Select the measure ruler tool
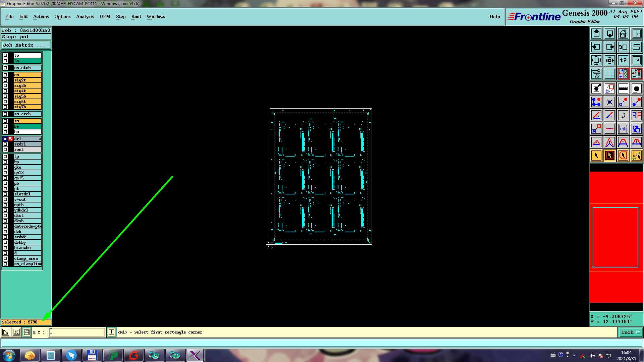Screen dimensions: 644x362 point(623,88)
